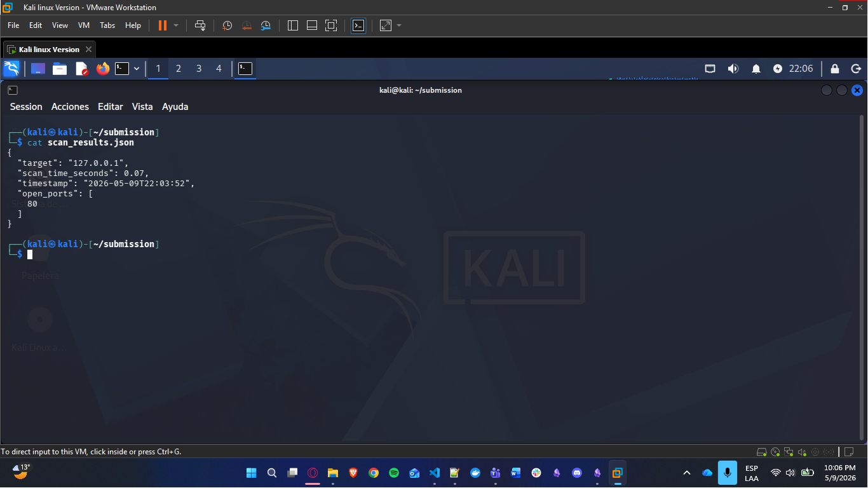Toggle the taskbar microphone button
The width and height of the screenshot is (868, 488).
tap(728, 473)
